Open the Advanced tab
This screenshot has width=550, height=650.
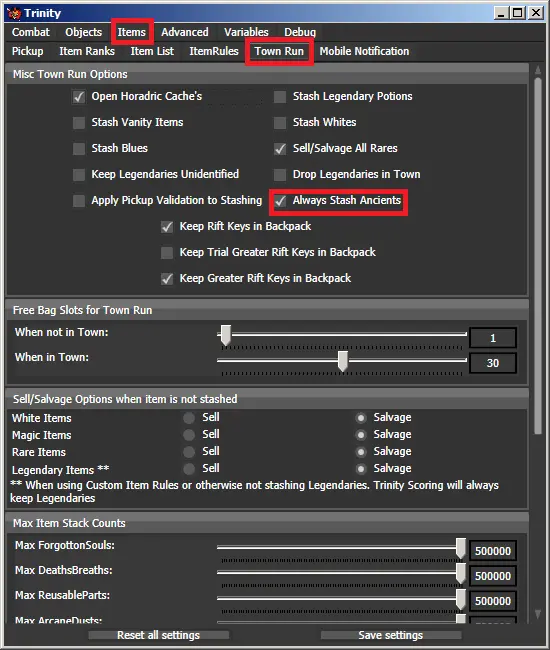pos(184,32)
